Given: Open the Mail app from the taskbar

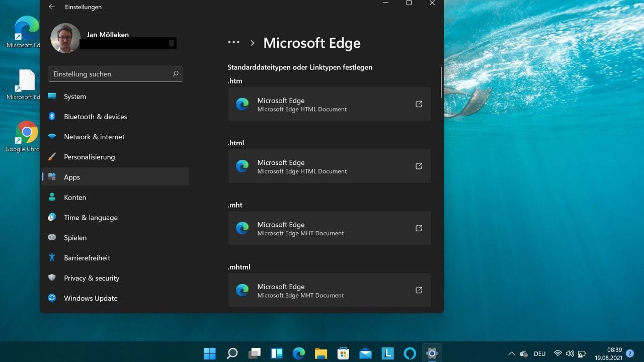Looking at the screenshot, I should tap(365, 353).
